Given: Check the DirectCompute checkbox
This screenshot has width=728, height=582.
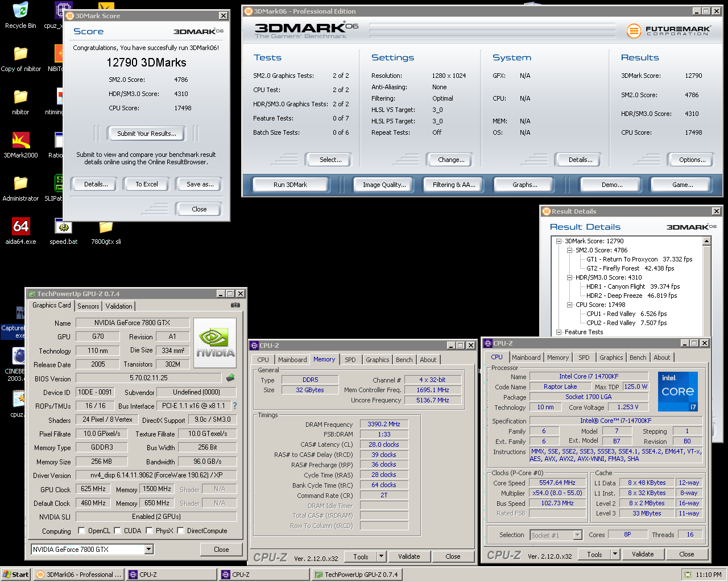Looking at the screenshot, I should pos(180,531).
